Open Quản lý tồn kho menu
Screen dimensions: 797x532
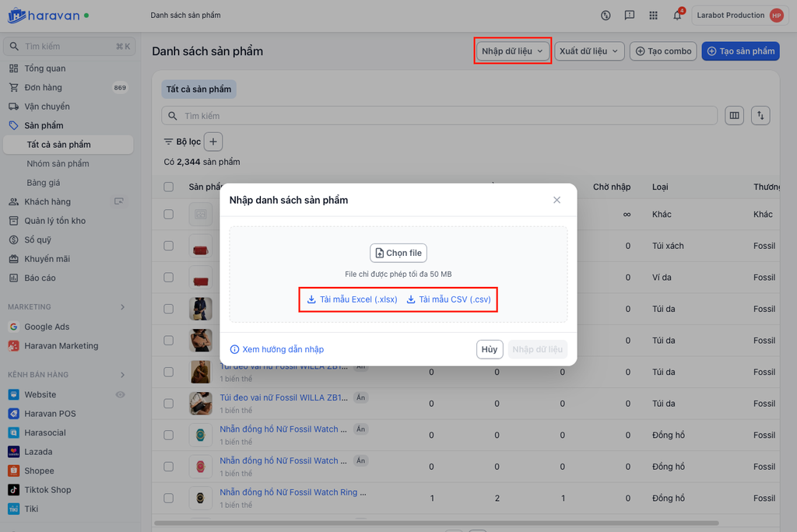54,221
